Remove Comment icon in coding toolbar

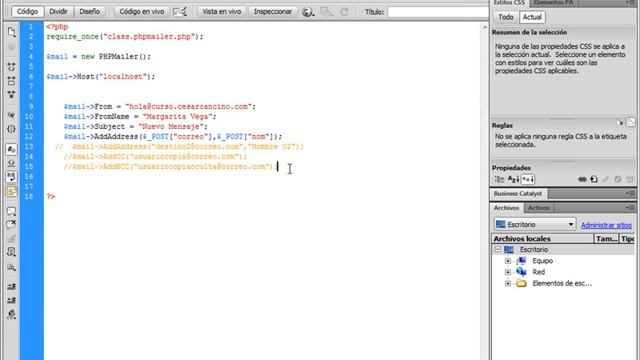11,225
